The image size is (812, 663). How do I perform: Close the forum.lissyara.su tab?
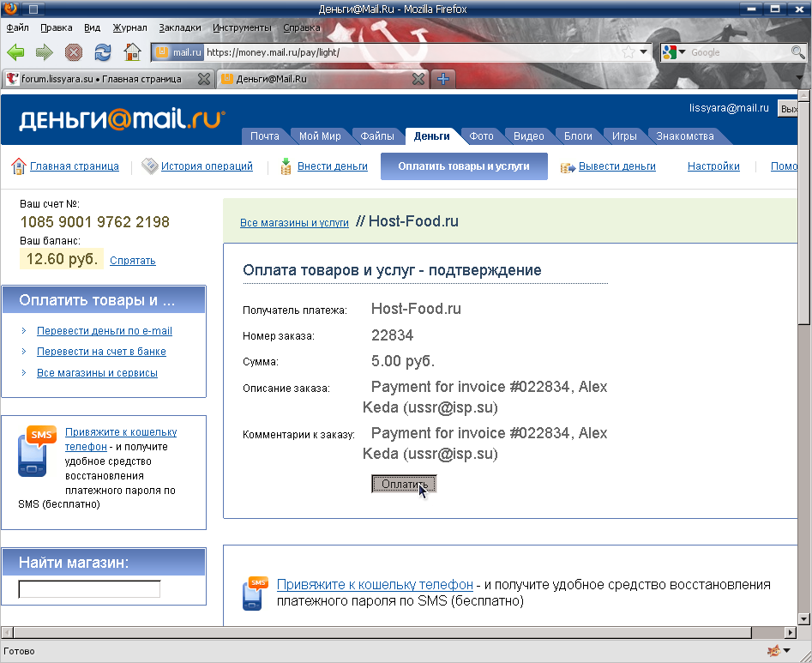pos(204,79)
